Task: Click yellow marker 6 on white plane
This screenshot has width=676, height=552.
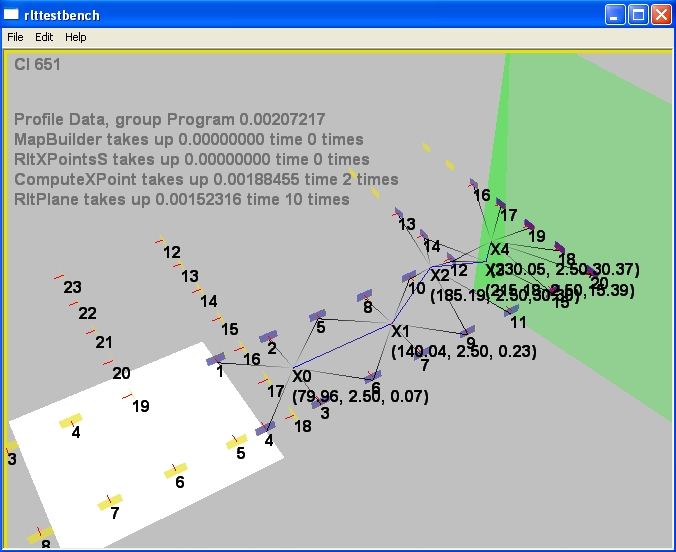Action: (x=176, y=470)
